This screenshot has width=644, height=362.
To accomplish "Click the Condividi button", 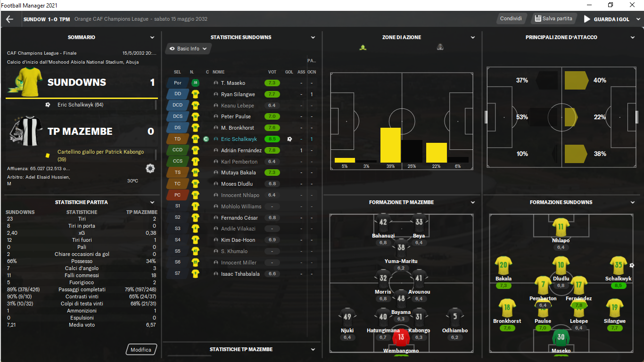I will point(511,18).
